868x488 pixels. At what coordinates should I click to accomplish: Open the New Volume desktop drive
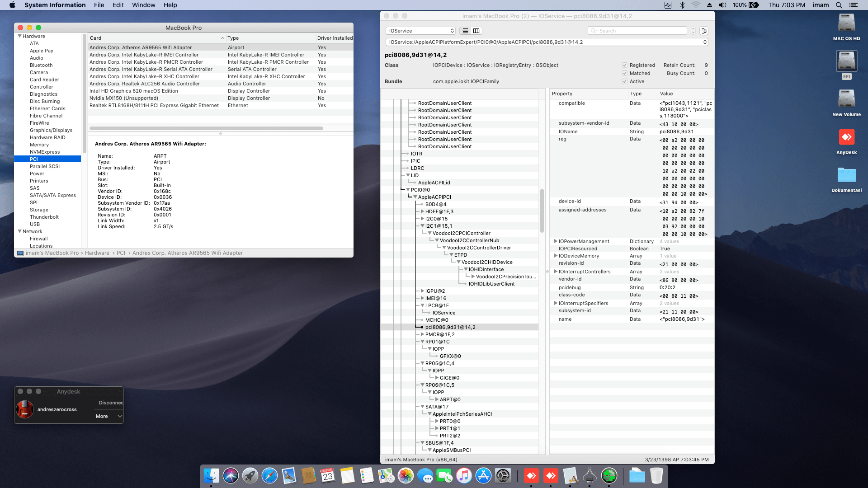tap(846, 103)
